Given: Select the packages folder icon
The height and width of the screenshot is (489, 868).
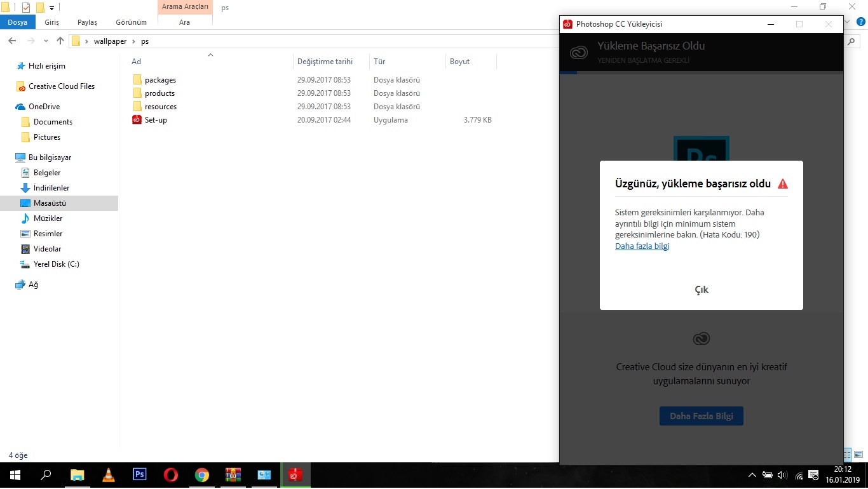Looking at the screenshot, I should 137,80.
